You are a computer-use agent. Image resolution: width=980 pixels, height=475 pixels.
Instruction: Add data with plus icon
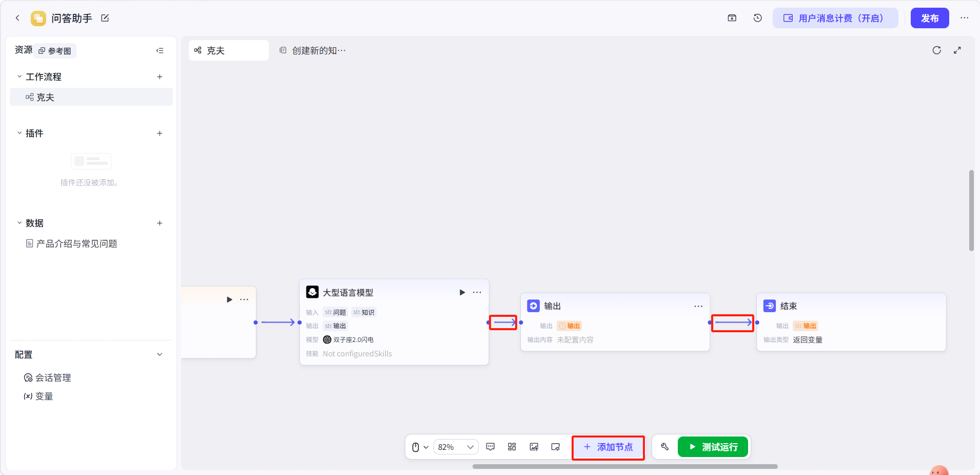point(160,223)
